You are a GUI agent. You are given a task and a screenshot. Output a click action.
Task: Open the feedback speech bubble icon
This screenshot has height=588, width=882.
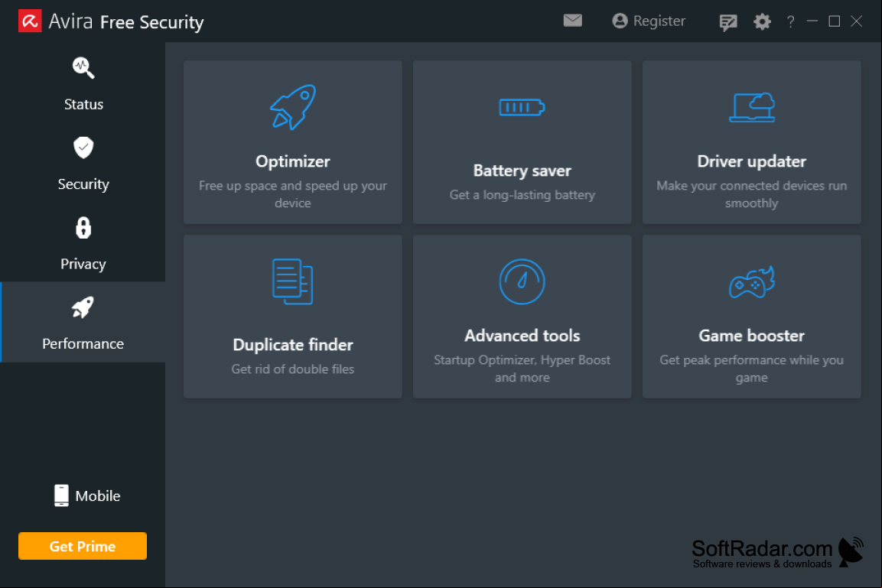(728, 22)
